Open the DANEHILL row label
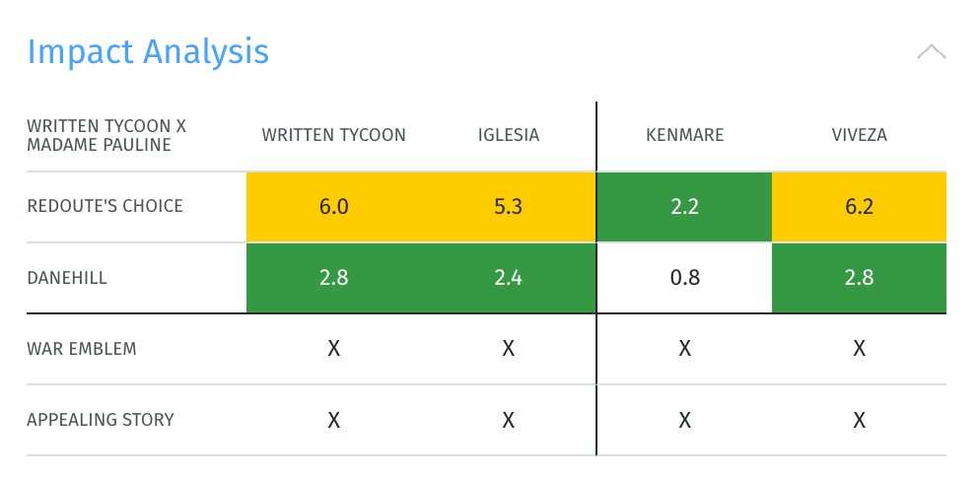This screenshot has width=980, height=477. pyautogui.click(x=67, y=278)
